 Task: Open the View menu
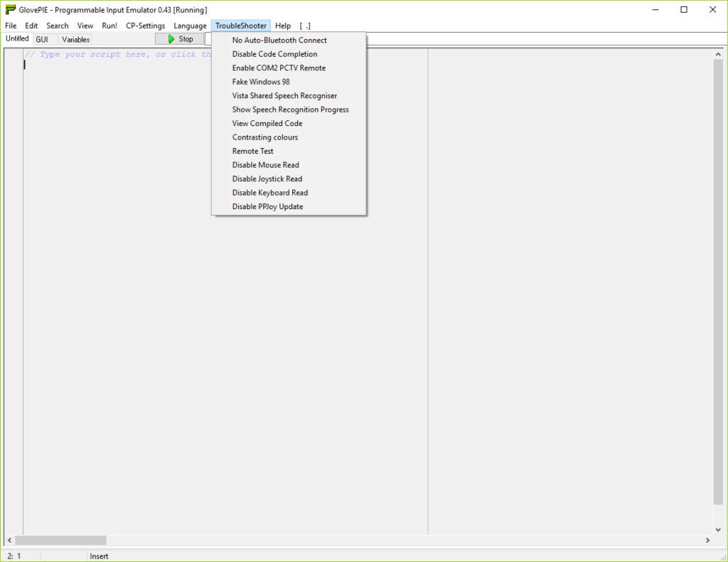(85, 26)
